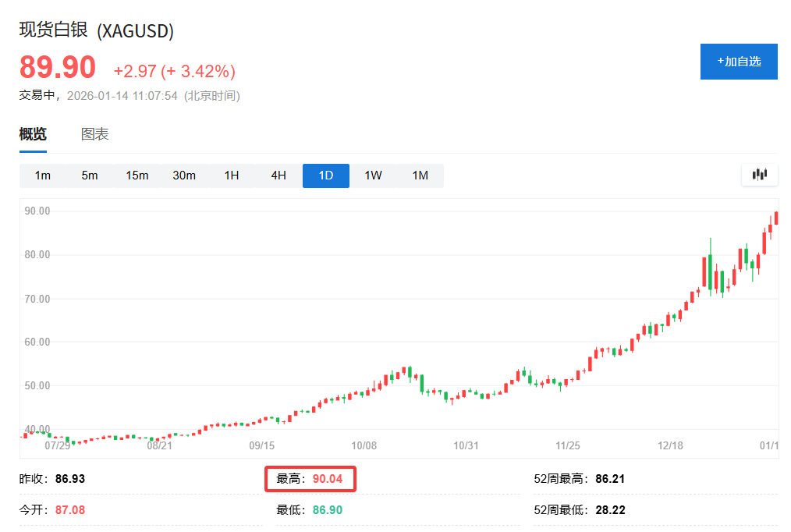The width and height of the screenshot is (791, 532).
Task: Select the 1D timeframe
Action: click(x=325, y=175)
